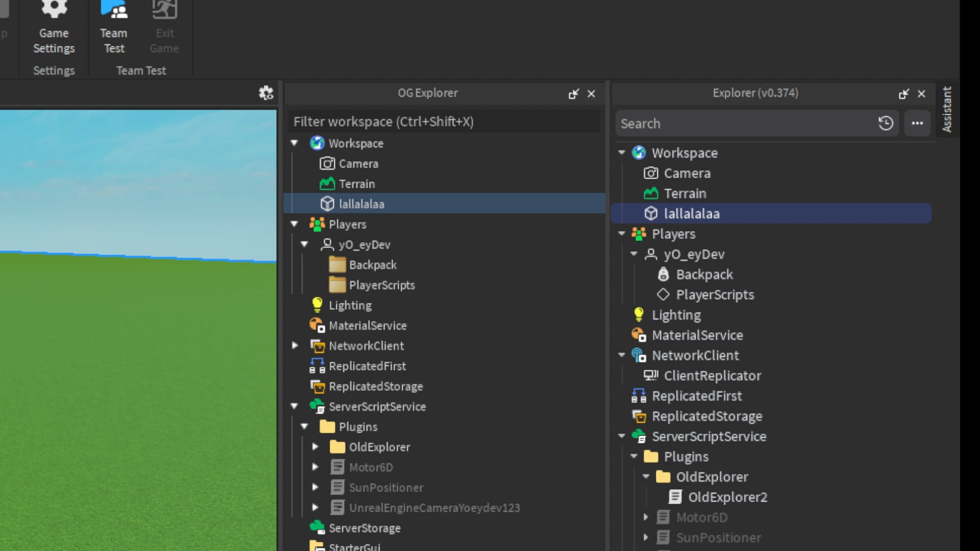Collapse ServerScriptService in OG Explorer
The image size is (980, 551).
pyautogui.click(x=295, y=406)
